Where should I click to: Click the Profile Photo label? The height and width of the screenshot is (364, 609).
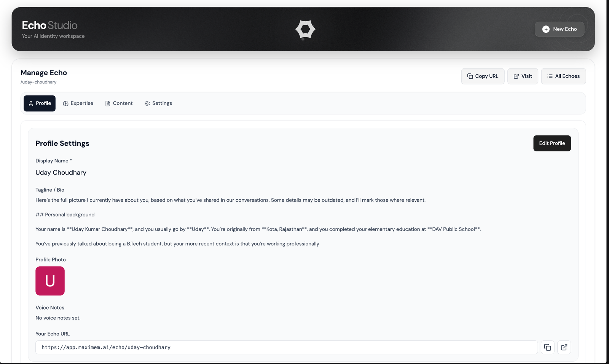click(x=51, y=260)
